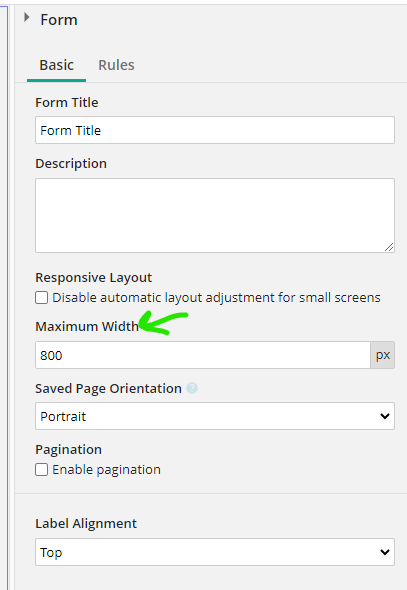Select the Basic tab
The height and width of the screenshot is (590, 407).
pos(56,65)
